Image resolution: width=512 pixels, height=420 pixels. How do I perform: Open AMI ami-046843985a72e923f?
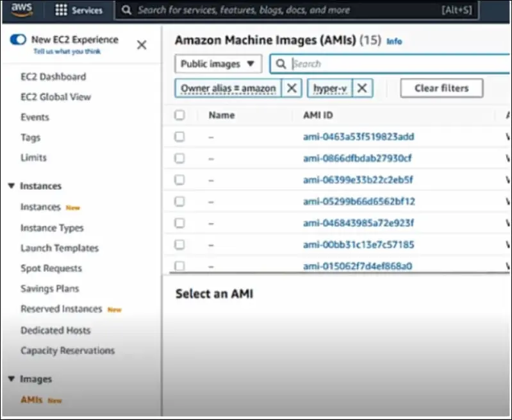(358, 223)
